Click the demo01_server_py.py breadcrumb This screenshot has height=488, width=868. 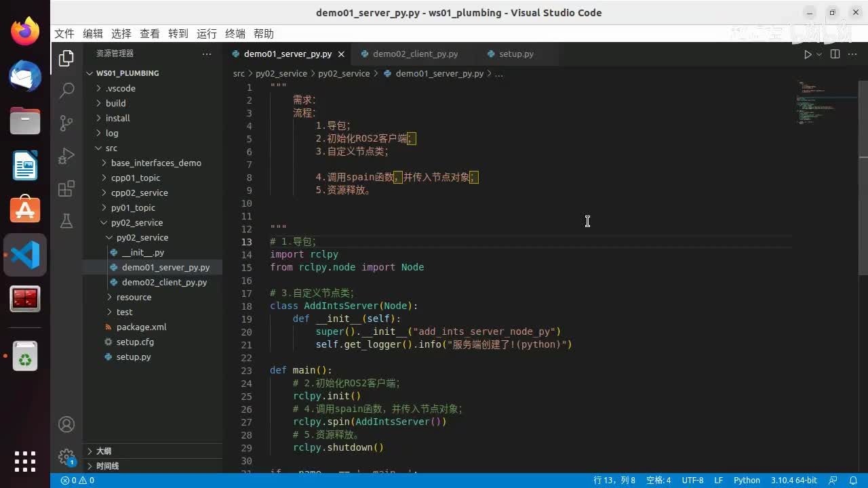[x=439, y=73]
